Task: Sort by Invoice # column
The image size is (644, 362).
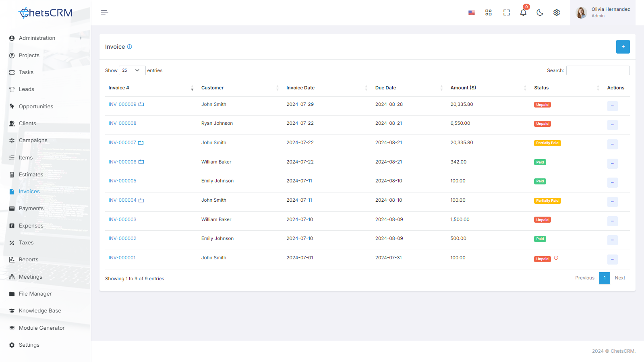Action: 151,88
